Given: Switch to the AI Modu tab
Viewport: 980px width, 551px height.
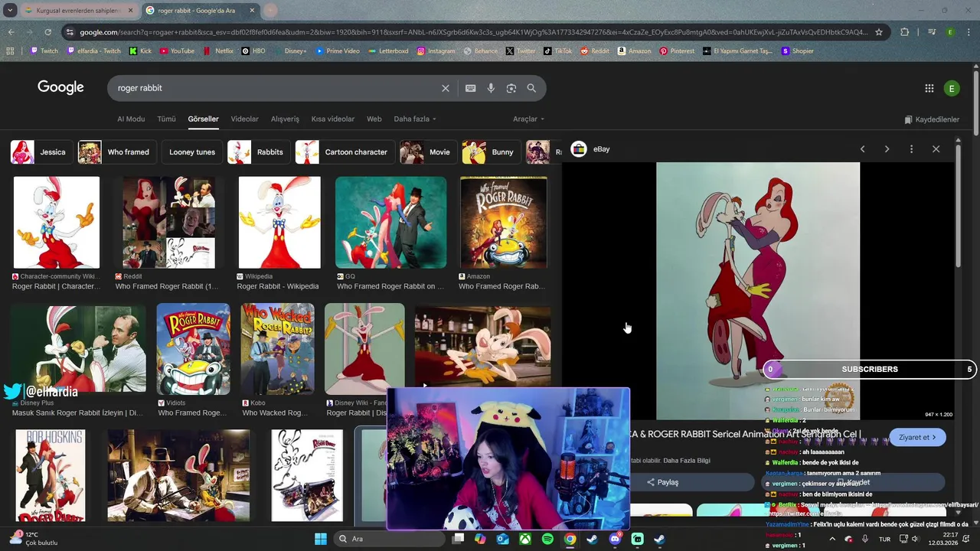Looking at the screenshot, I should click(131, 119).
